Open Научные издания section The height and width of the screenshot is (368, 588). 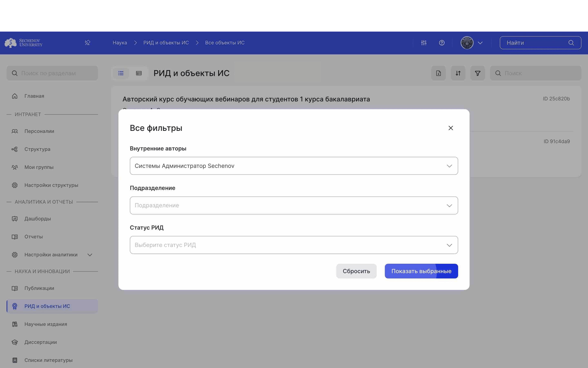tap(52, 324)
